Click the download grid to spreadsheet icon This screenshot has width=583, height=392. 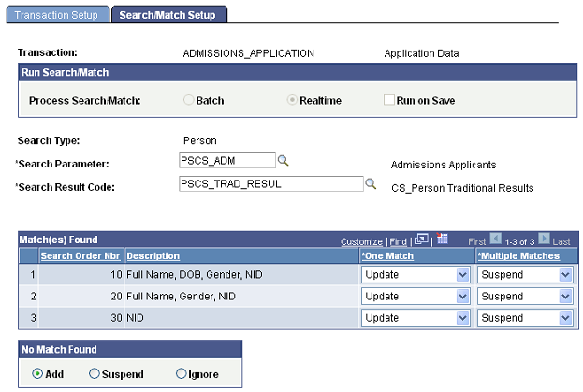[x=443, y=240]
